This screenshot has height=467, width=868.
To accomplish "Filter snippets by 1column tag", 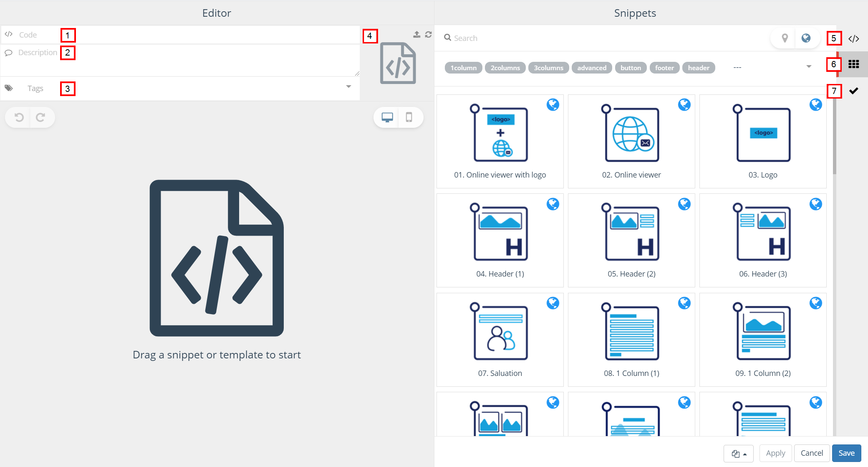I will click(x=463, y=68).
